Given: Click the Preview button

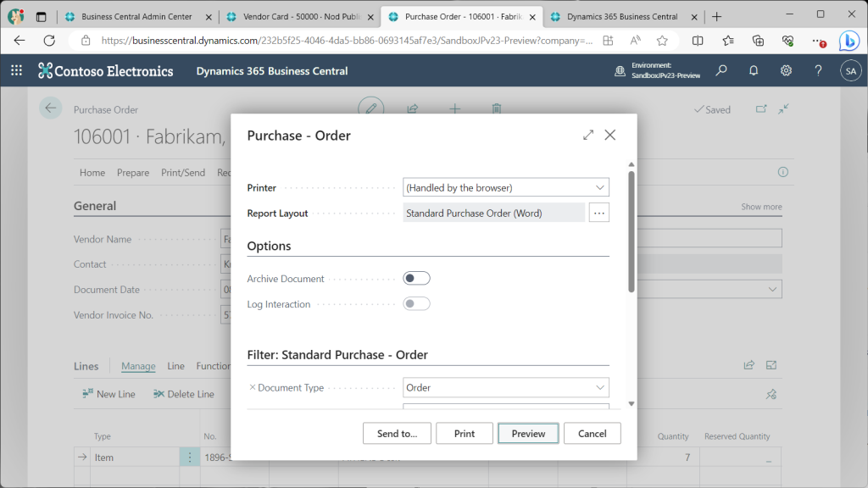Looking at the screenshot, I should [x=528, y=433].
